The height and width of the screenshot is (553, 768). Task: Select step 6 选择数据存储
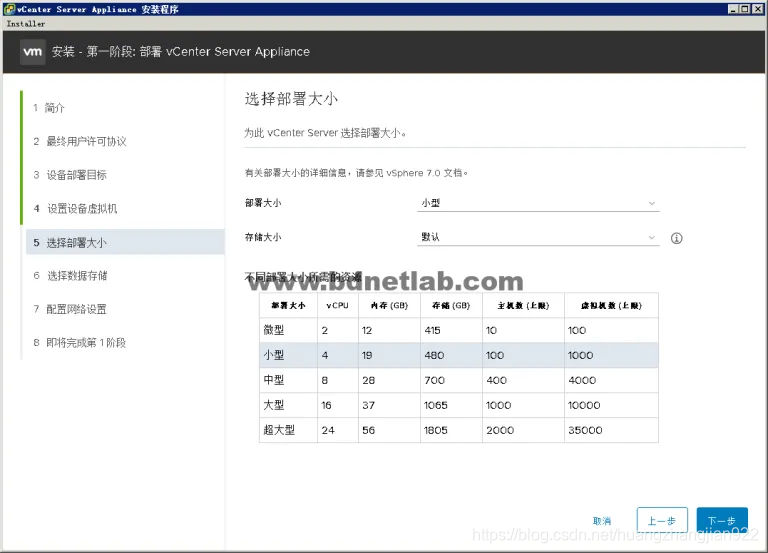(x=70, y=276)
